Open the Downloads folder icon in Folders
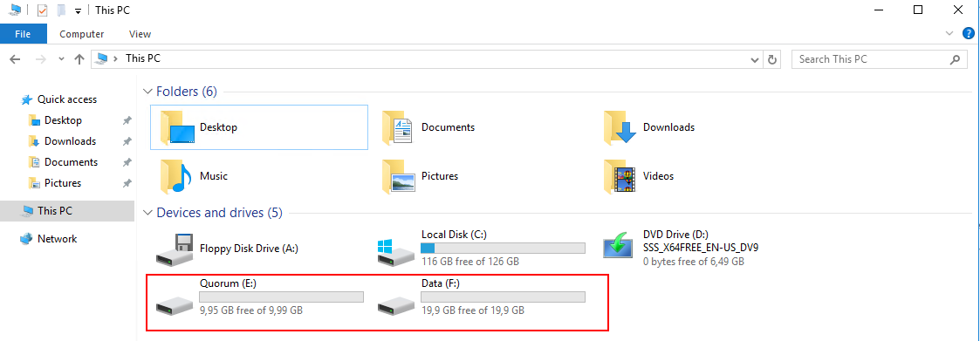The image size is (980, 341). pos(620,127)
